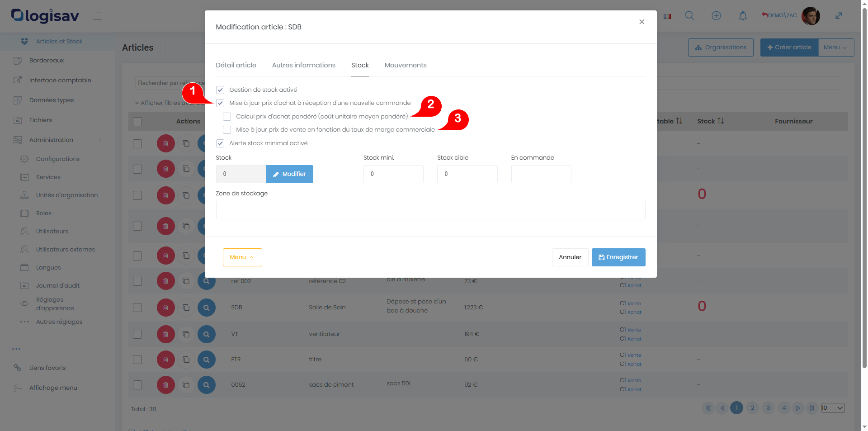868x431 pixels.
Task: Click the notification bell icon
Action: click(x=743, y=16)
